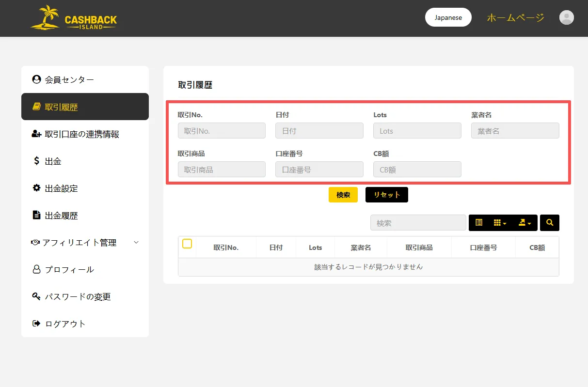
Task: Open the export data dropdown
Action: [524, 223]
